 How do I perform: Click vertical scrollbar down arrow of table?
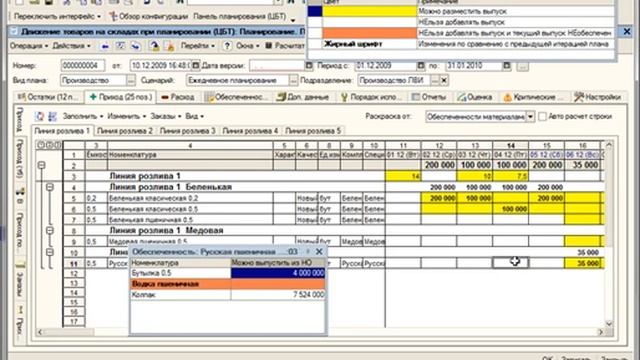pos(609,324)
